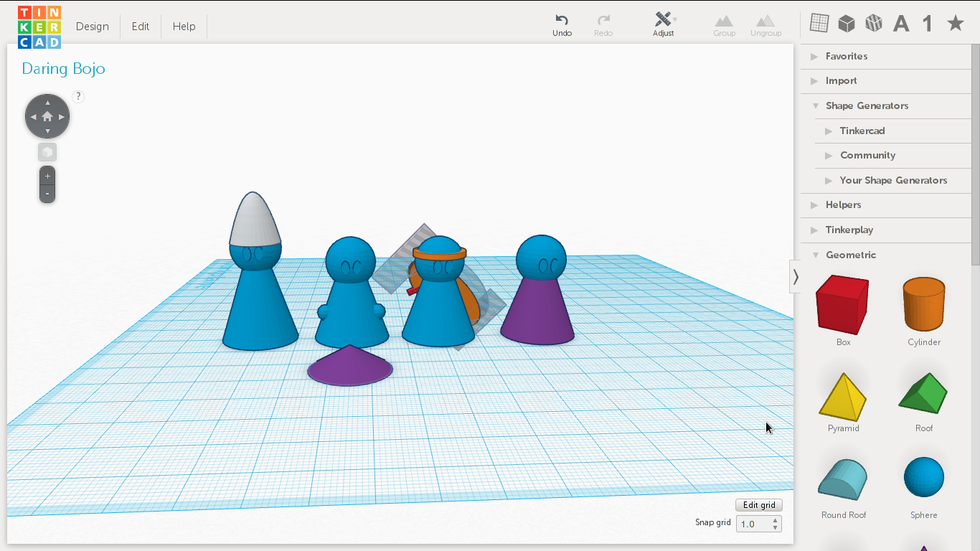Select the red Box shape
The height and width of the screenshot is (551, 980).
click(843, 303)
